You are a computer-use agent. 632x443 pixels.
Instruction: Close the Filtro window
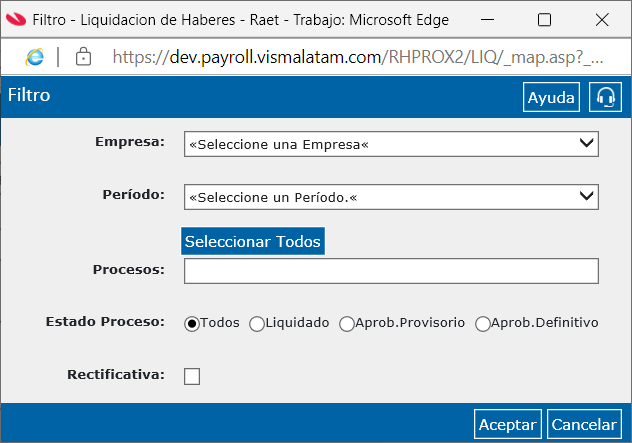[x=602, y=19]
